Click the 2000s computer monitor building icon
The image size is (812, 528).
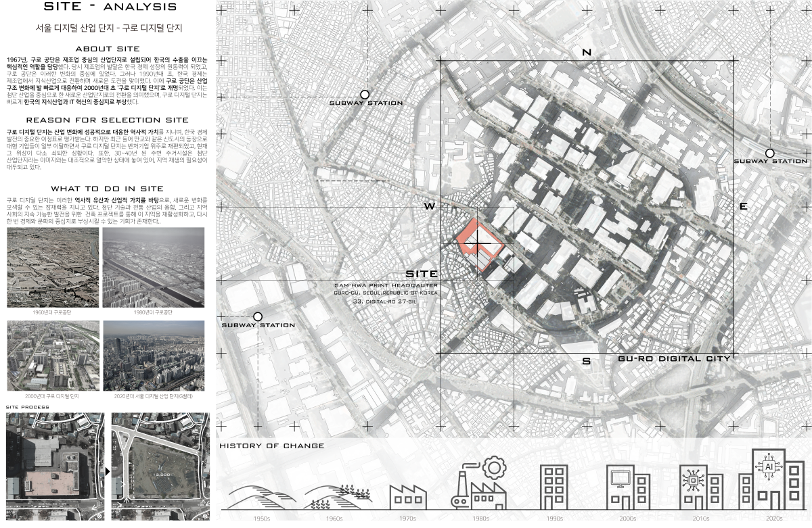(627, 487)
